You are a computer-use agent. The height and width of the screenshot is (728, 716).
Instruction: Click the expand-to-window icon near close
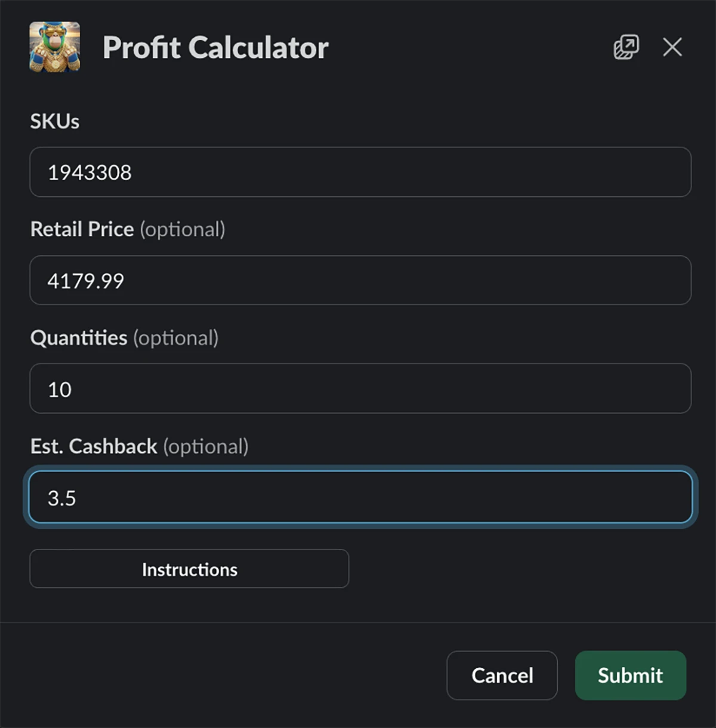click(x=625, y=48)
